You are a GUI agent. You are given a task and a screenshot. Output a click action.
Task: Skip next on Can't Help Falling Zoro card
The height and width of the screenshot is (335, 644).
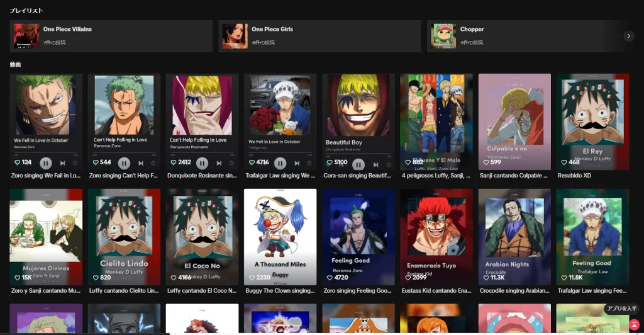point(141,163)
